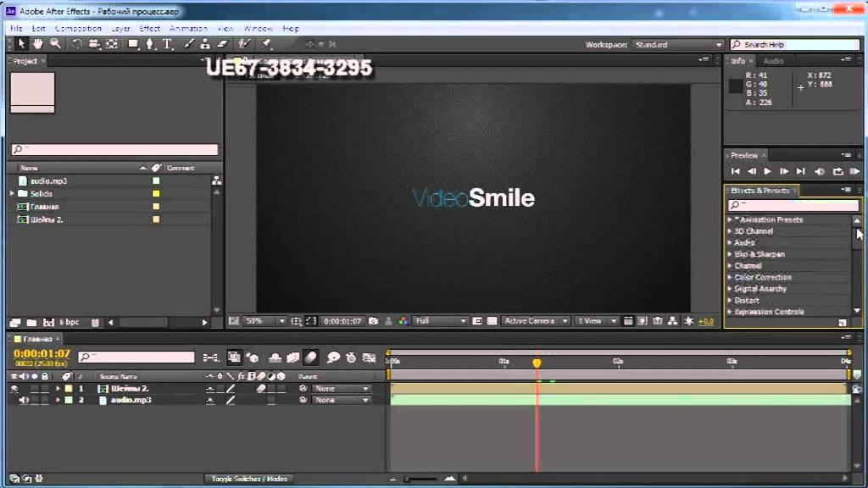This screenshot has width=868, height=488.
Task: Select the Pen tool
Action: pyautogui.click(x=149, y=44)
